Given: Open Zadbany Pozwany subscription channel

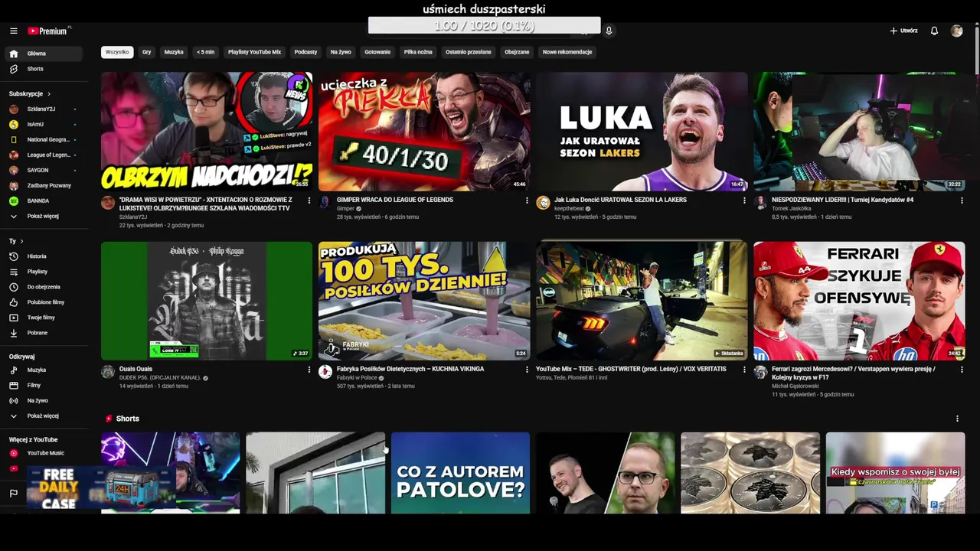Looking at the screenshot, I should pos(43,185).
